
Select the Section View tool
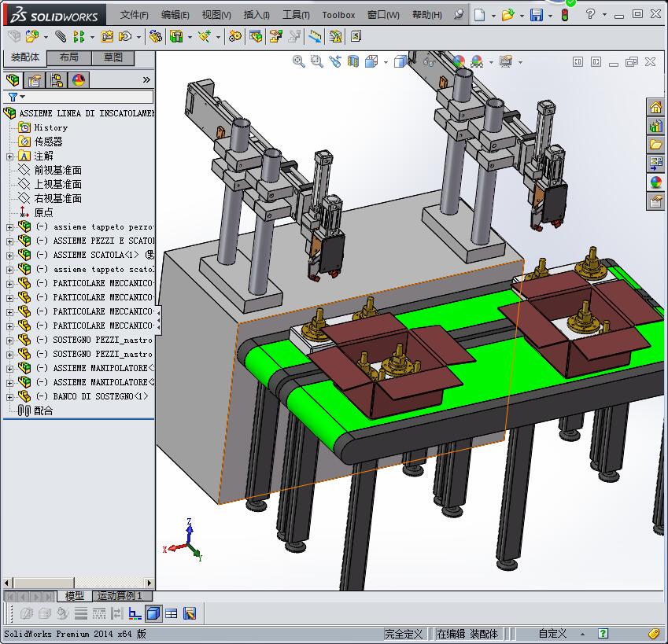354,61
